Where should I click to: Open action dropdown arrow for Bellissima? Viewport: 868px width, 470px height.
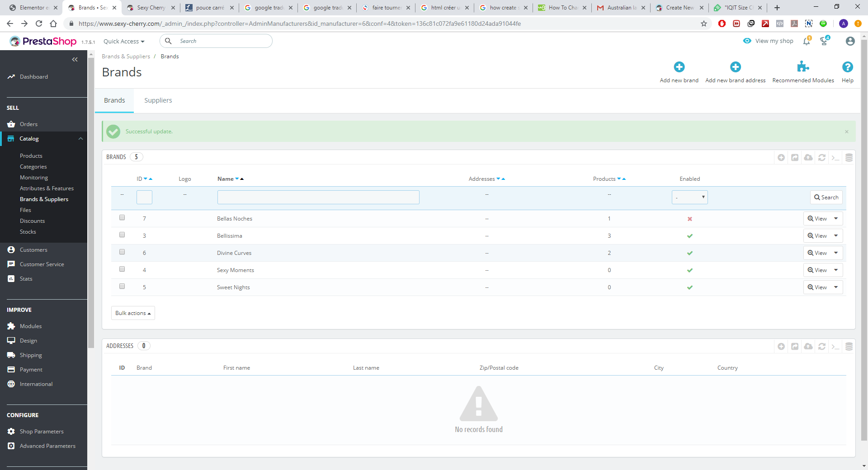pyautogui.click(x=836, y=236)
